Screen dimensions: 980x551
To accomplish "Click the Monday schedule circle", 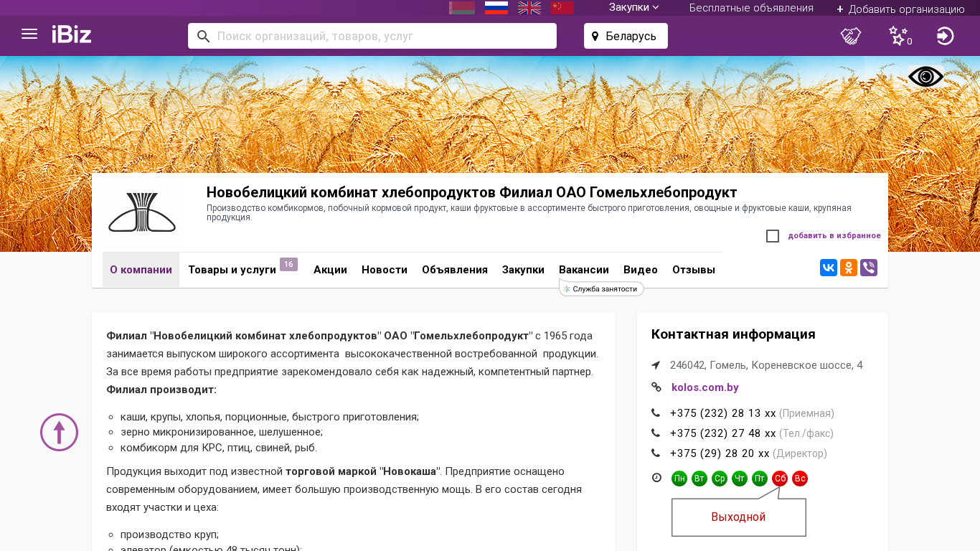I will (x=679, y=479).
